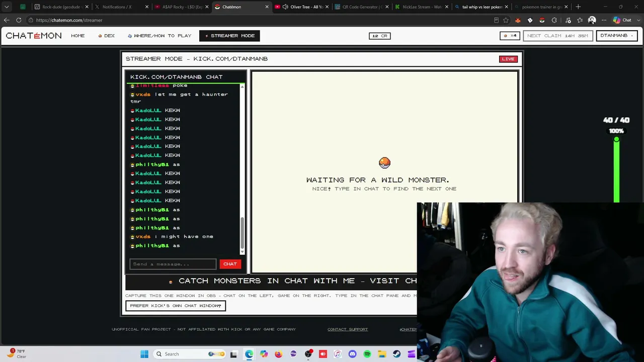Click the Contact Support link
The height and width of the screenshot is (362, 644).
click(348, 329)
